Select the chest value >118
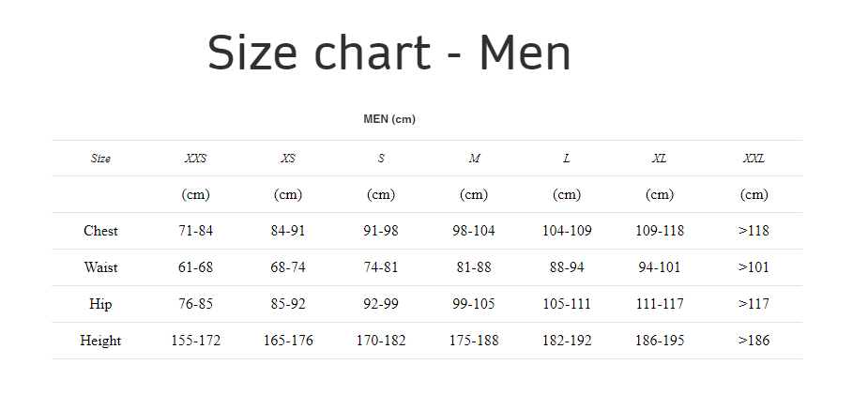 click(x=754, y=231)
